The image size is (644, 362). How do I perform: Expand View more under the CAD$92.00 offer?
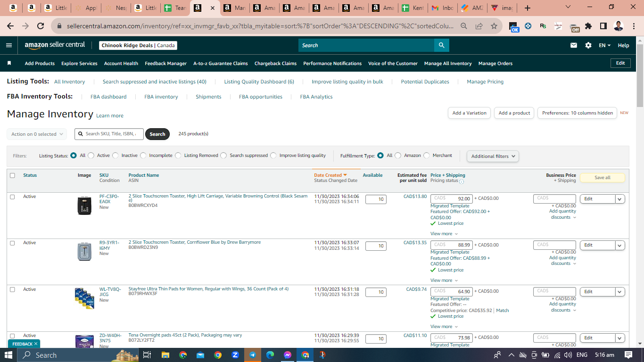coord(444,234)
